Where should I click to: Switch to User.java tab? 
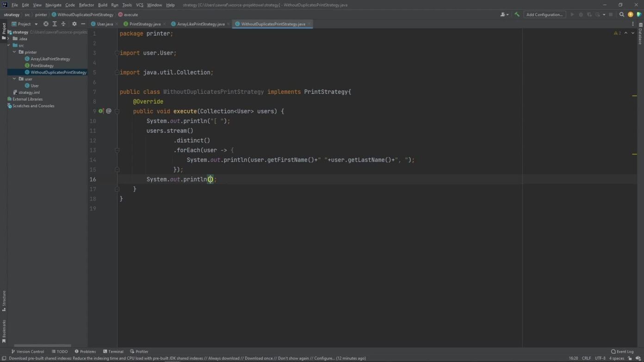coord(105,24)
